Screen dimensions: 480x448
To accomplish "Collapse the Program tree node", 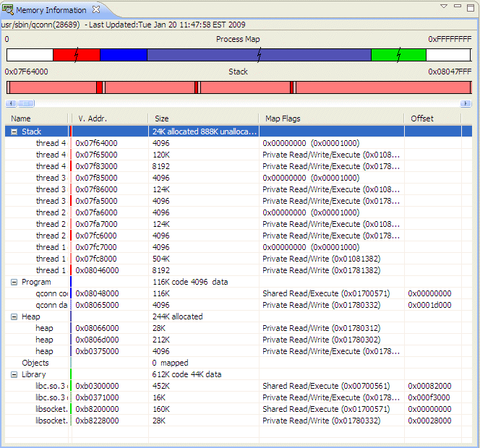I will [14, 282].
